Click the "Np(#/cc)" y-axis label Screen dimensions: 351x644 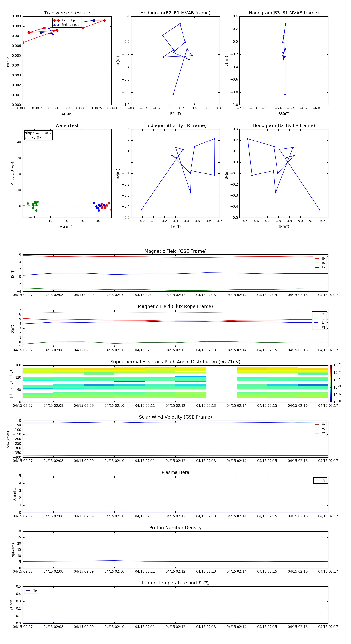tap(13, 550)
